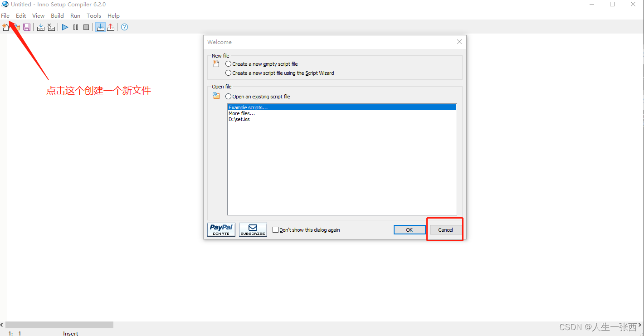644x336 pixels.
Task: Open the File menu
Action: [5, 15]
